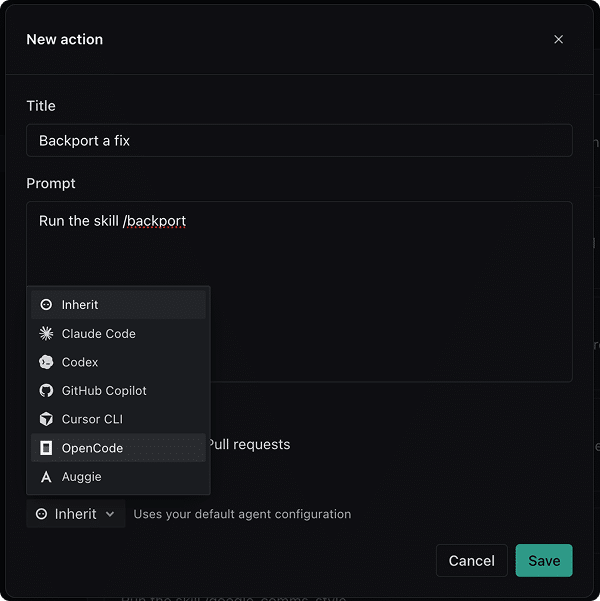
Task: Choose Cursor CLI agent option
Action: (118, 419)
